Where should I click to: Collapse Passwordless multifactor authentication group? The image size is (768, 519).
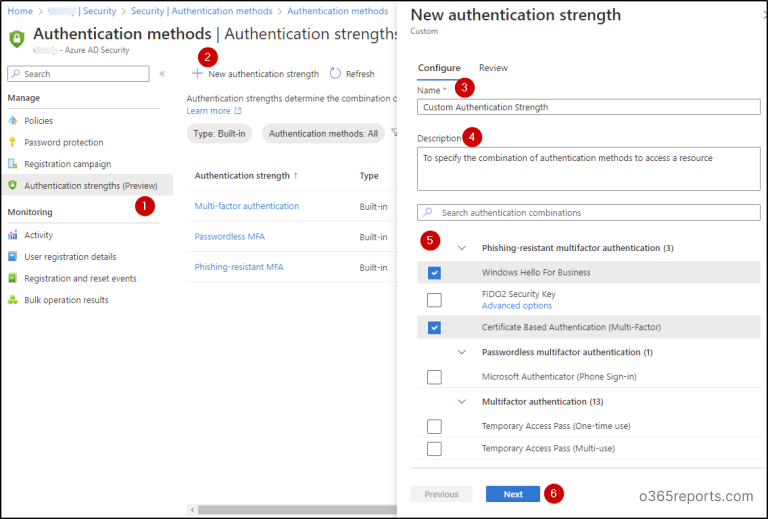(x=461, y=352)
